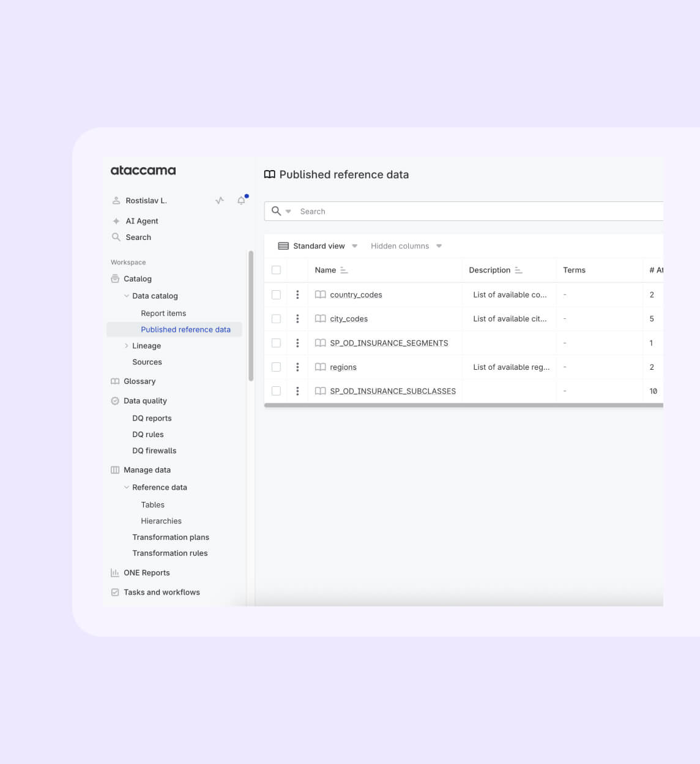Open Data catalog in the sidebar
Screen dimensions: 700x764
[155, 296]
